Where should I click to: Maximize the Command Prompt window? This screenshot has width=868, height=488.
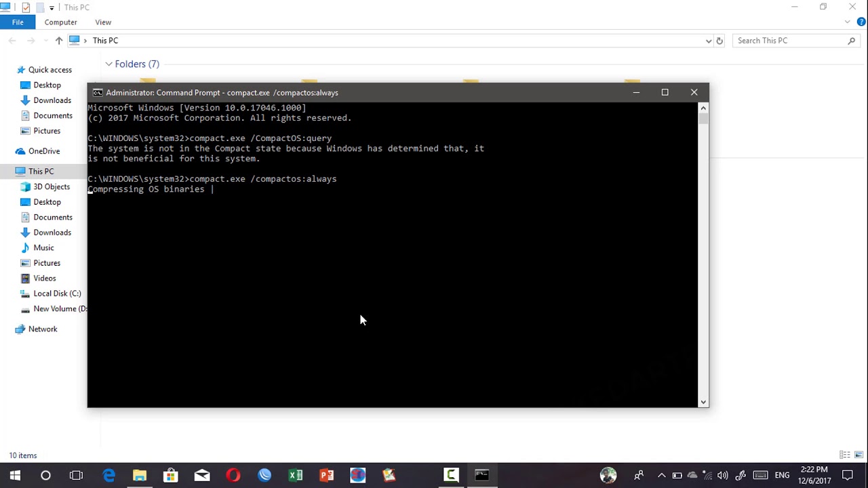[x=665, y=92]
